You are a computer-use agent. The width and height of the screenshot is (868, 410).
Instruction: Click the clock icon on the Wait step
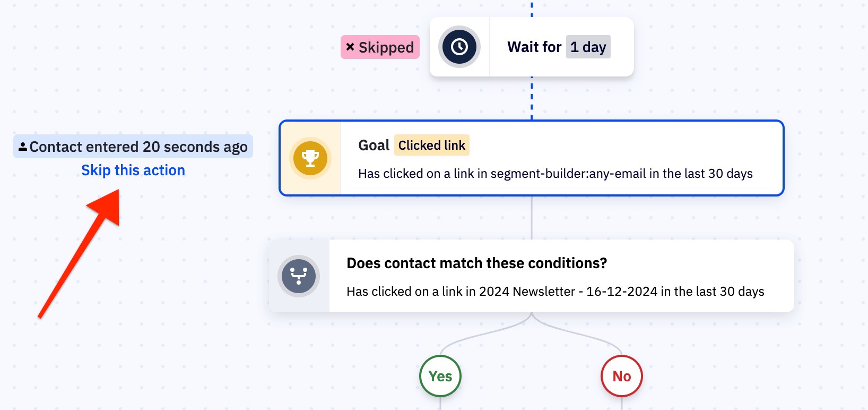click(459, 47)
